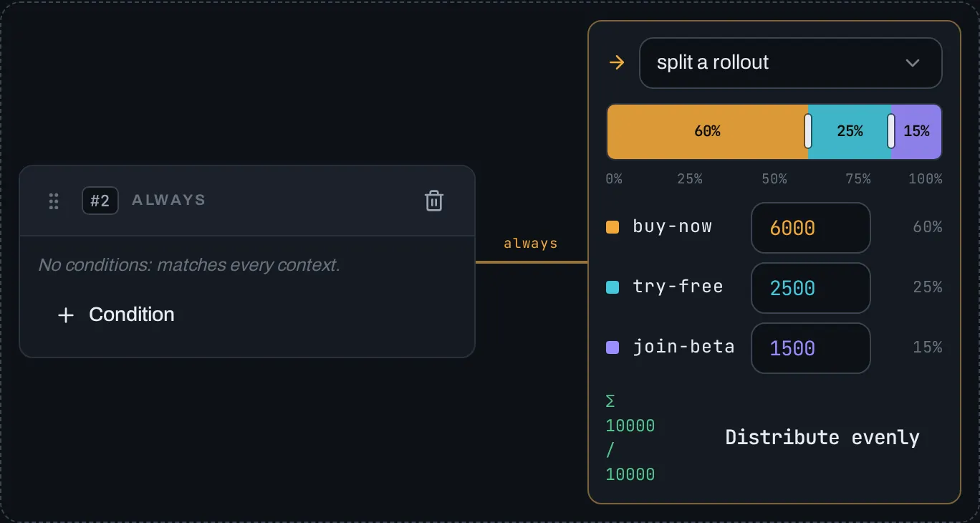Click the purple join-beta color square
980x523 pixels.
point(612,347)
